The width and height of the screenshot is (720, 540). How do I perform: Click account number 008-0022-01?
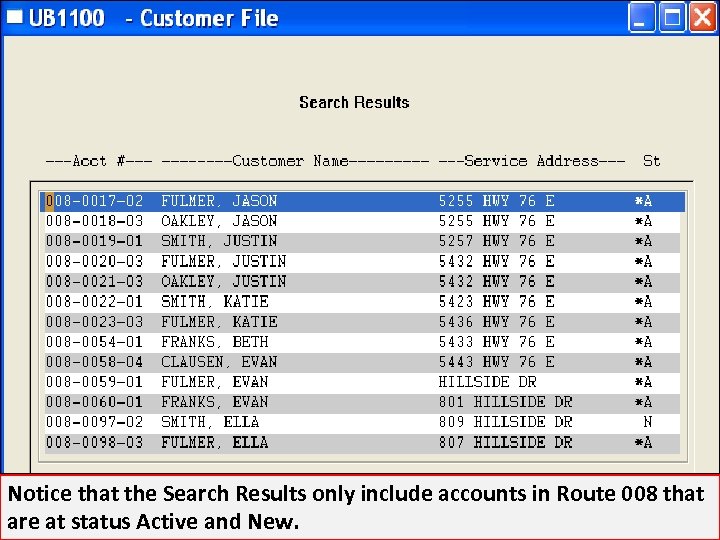click(94, 302)
